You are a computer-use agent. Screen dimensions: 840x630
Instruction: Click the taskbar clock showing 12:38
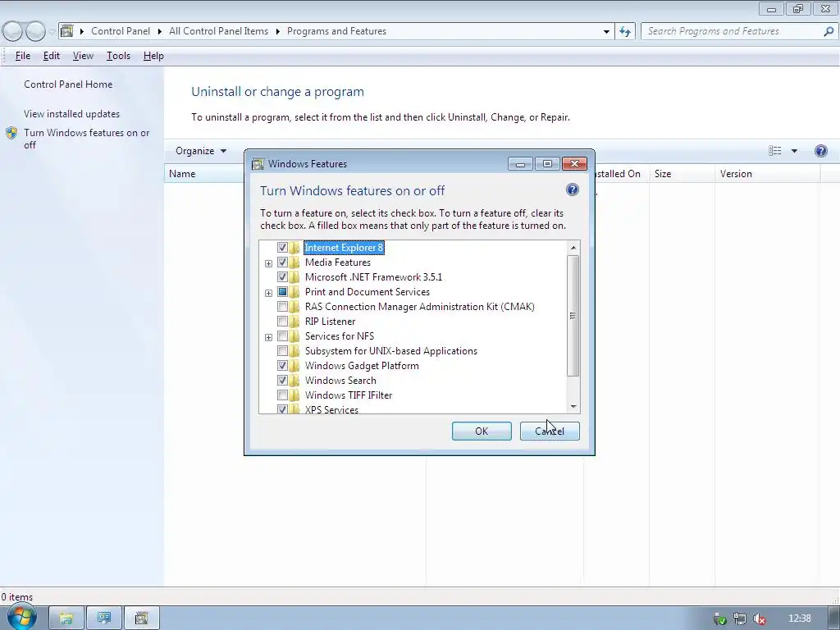click(x=800, y=619)
